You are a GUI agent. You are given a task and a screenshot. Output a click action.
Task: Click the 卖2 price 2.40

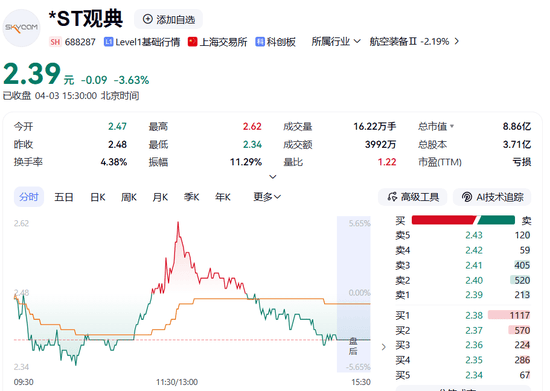coord(474,280)
